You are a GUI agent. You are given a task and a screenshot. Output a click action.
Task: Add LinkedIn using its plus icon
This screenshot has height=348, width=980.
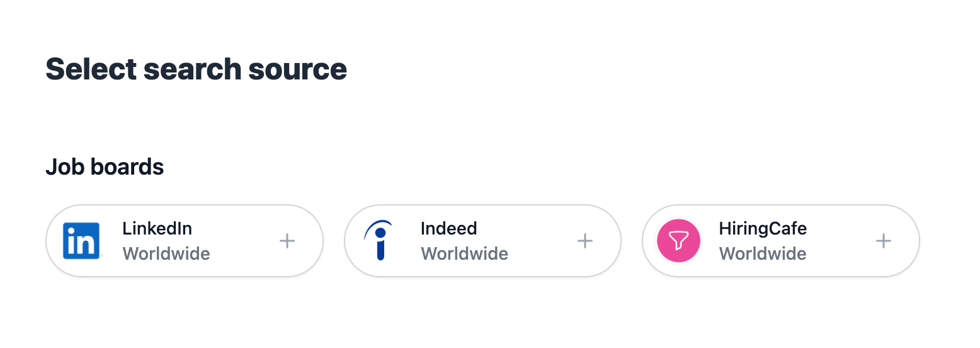click(x=287, y=241)
